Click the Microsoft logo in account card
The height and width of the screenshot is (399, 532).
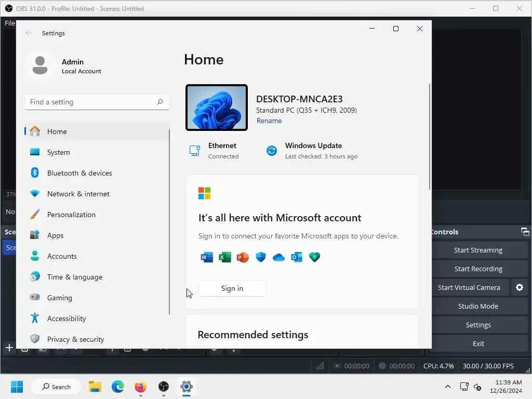click(x=205, y=193)
